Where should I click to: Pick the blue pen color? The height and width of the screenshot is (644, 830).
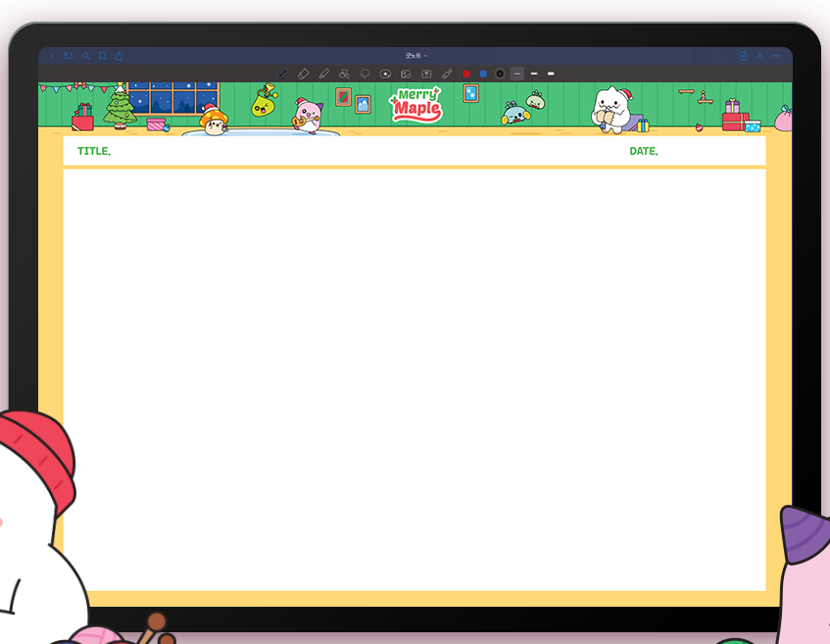483,74
